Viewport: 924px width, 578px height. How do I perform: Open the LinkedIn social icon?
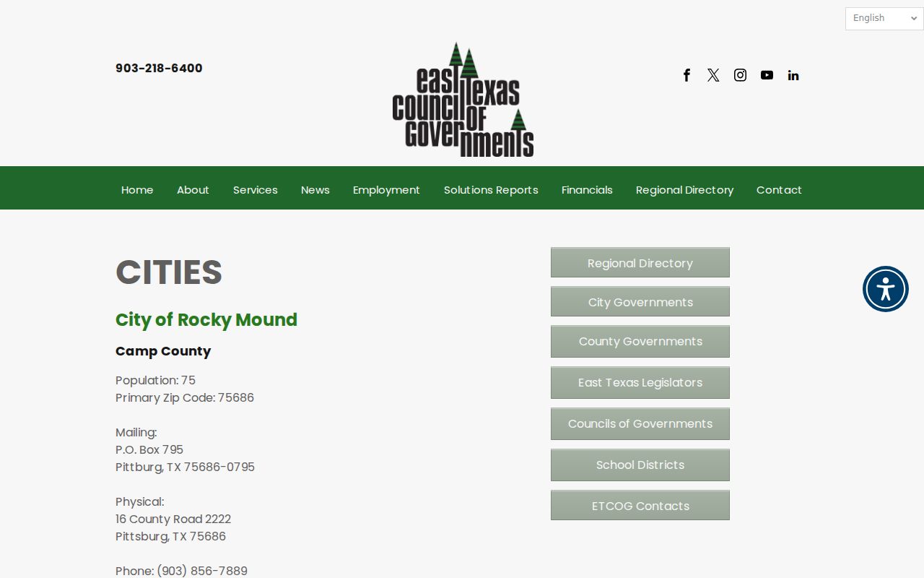coord(793,75)
